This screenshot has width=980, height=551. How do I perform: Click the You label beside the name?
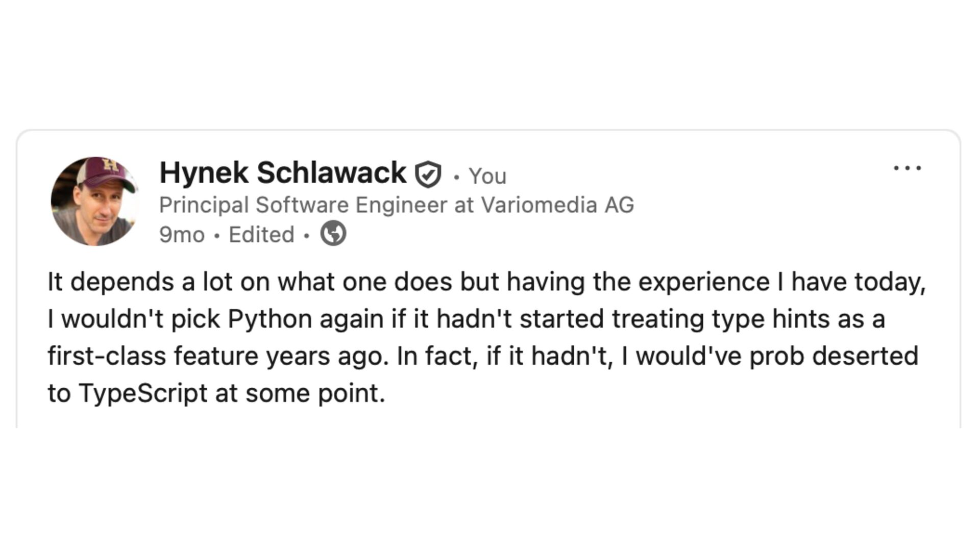pos(487,176)
